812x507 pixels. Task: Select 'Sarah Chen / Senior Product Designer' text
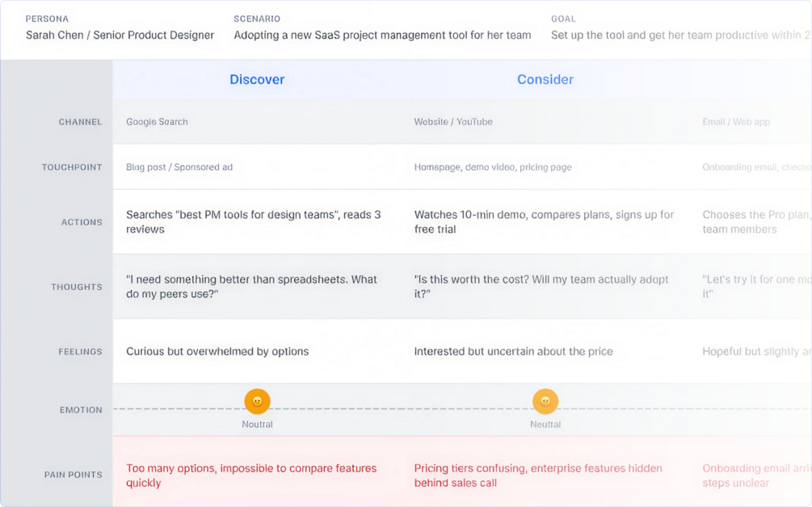[x=120, y=36]
